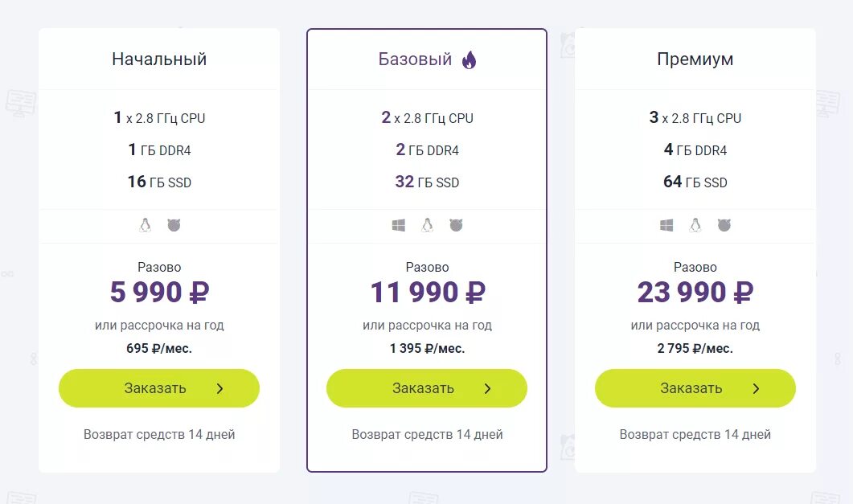Click the FreeBSD icon in the Базовый plan
853x504 pixels.
(x=456, y=226)
